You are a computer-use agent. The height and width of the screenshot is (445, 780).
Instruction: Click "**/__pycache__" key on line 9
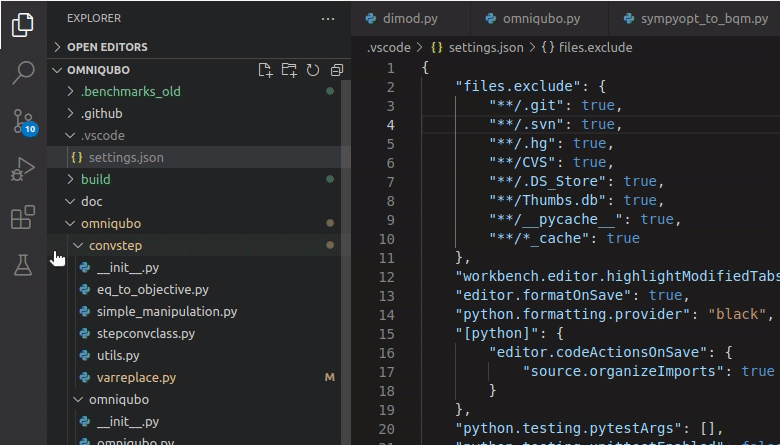tap(555, 219)
